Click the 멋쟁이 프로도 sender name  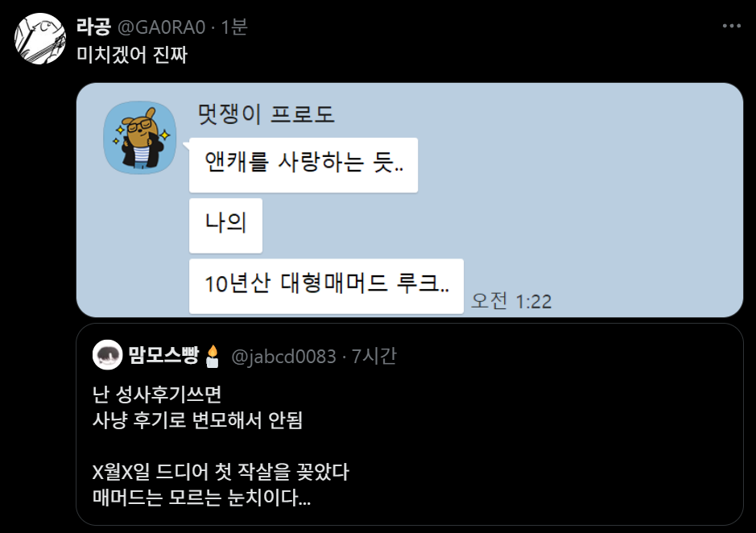pos(266,114)
